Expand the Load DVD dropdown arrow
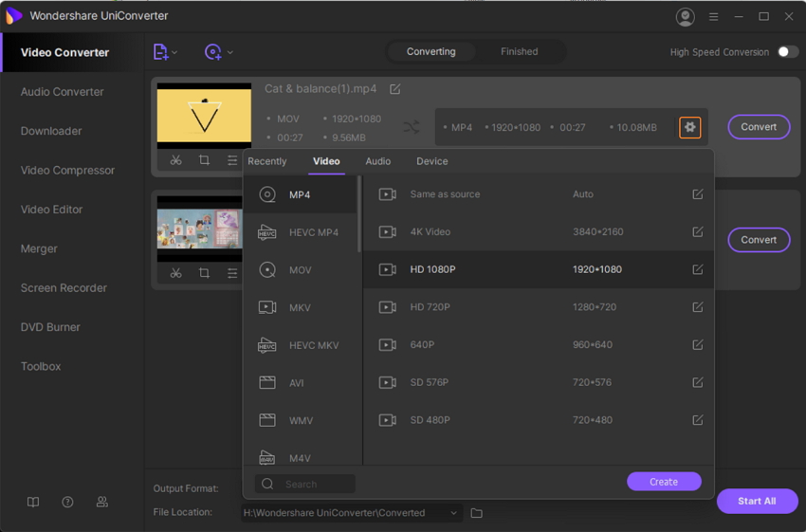Screen dimensions: 806x532 click(229, 52)
